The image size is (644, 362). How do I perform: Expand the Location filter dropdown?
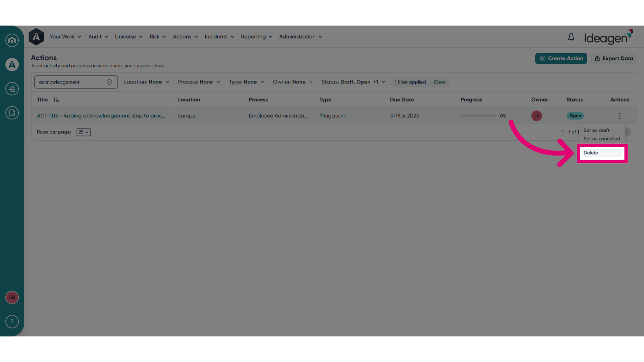point(147,82)
